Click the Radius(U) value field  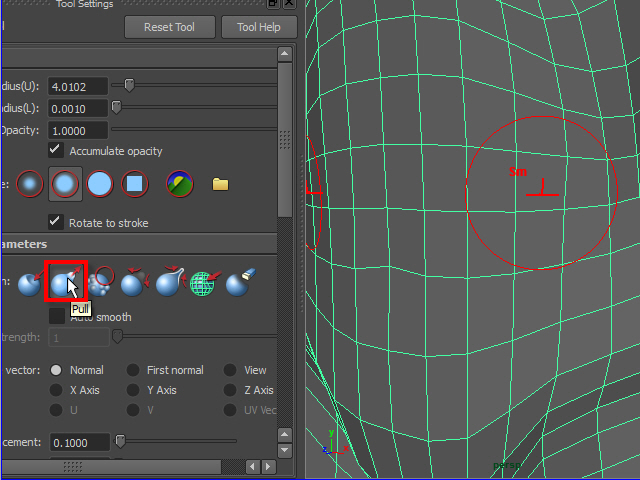[78, 87]
